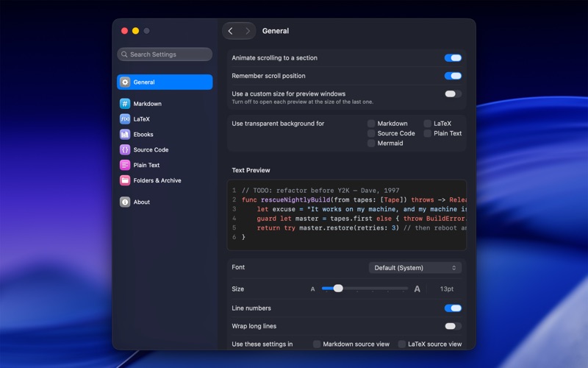Check LaTeX source view checkbox
Screen dimensions: 588x368
point(402,344)
